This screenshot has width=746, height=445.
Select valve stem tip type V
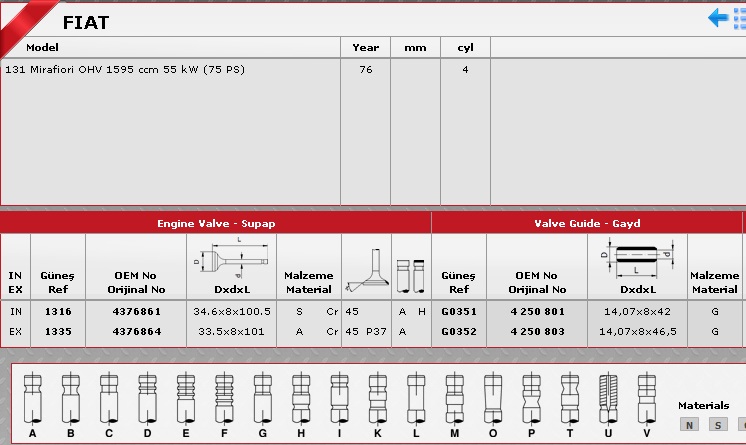(x=647, y=402)
